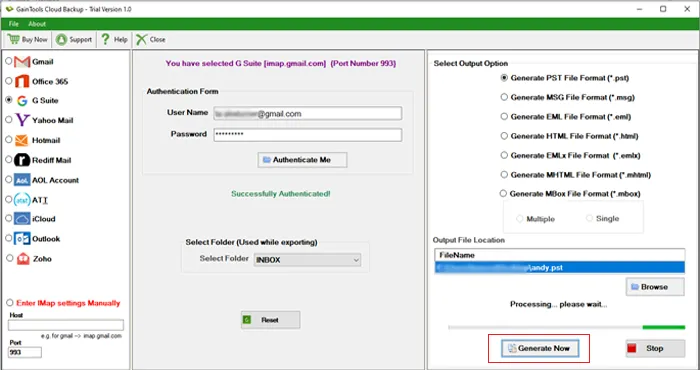700x370 pixels.
Task: Click the Generate Now button
Action: (540, 348)
